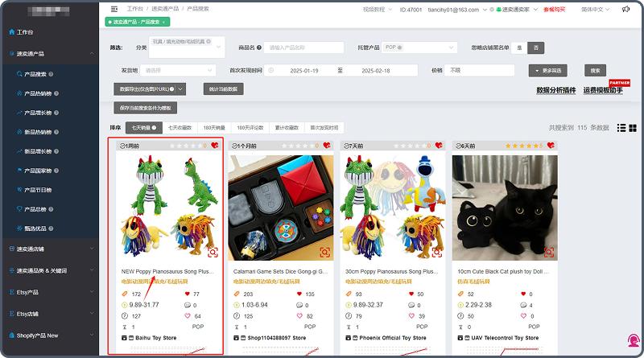Set 忽略店铺黑名单 toggle to 是
This screenshot has width=644, height=358.
tap(519, 47)
